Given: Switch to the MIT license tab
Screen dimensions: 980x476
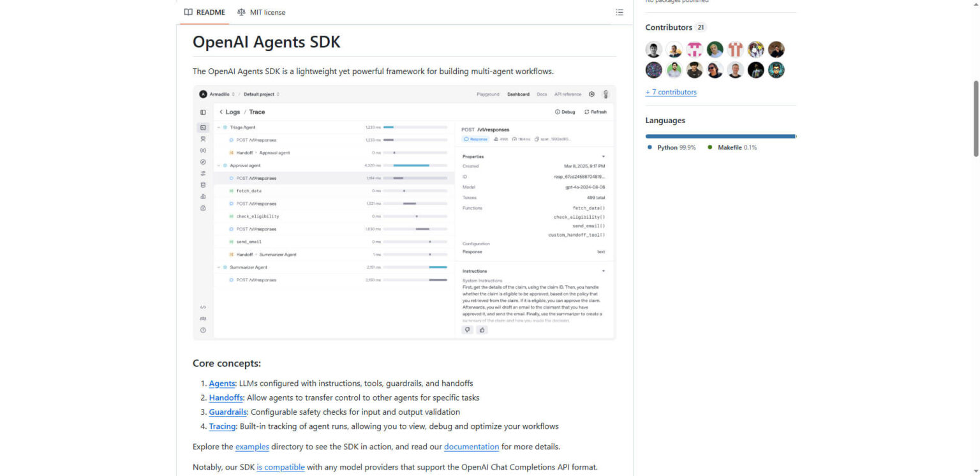Looking at the screenshot, I should [x=268, y=11].
